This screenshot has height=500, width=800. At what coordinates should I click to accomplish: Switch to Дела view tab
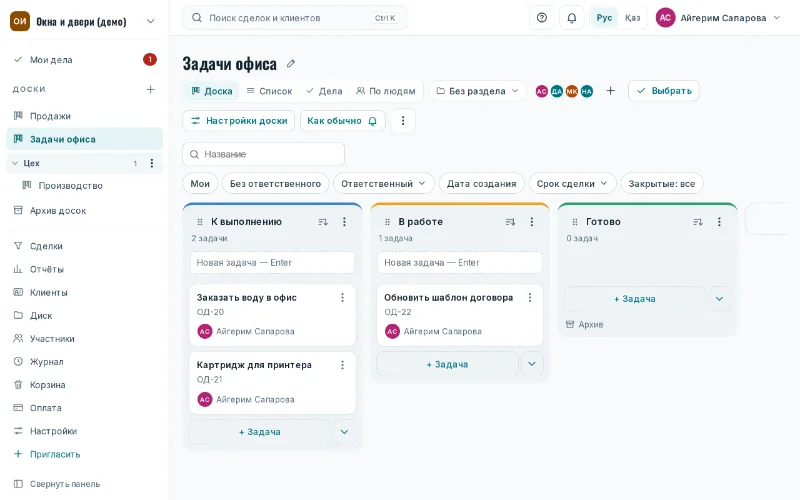pos(324,91)
